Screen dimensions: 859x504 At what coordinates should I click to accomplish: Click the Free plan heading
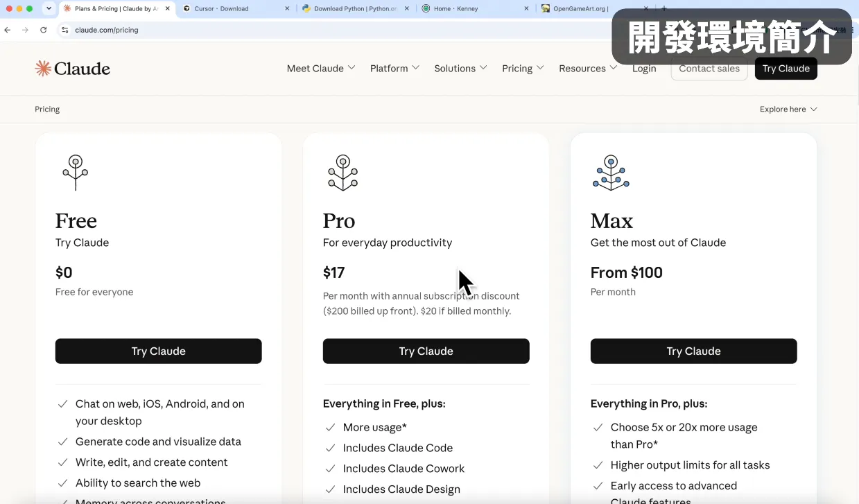[76, 220]
